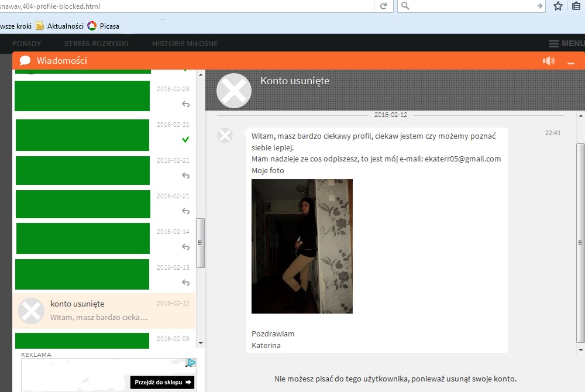Open the PORADY menu item

point(27,44)
